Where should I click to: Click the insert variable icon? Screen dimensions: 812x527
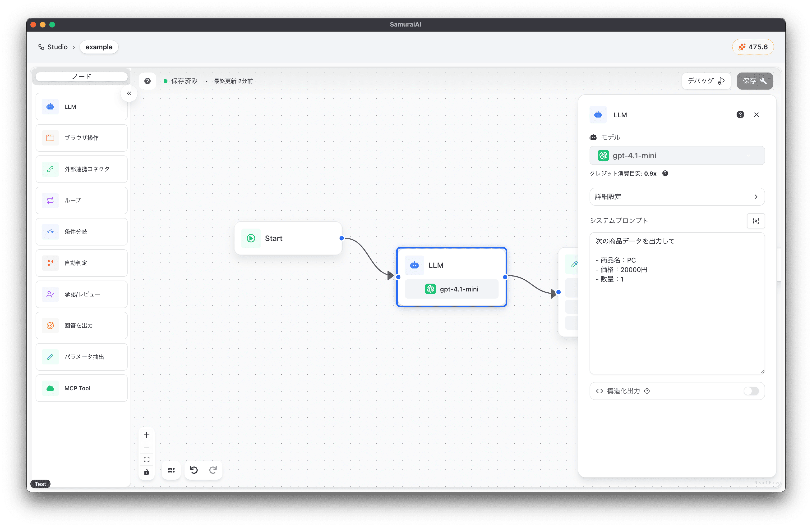click(x=756, y=221)
